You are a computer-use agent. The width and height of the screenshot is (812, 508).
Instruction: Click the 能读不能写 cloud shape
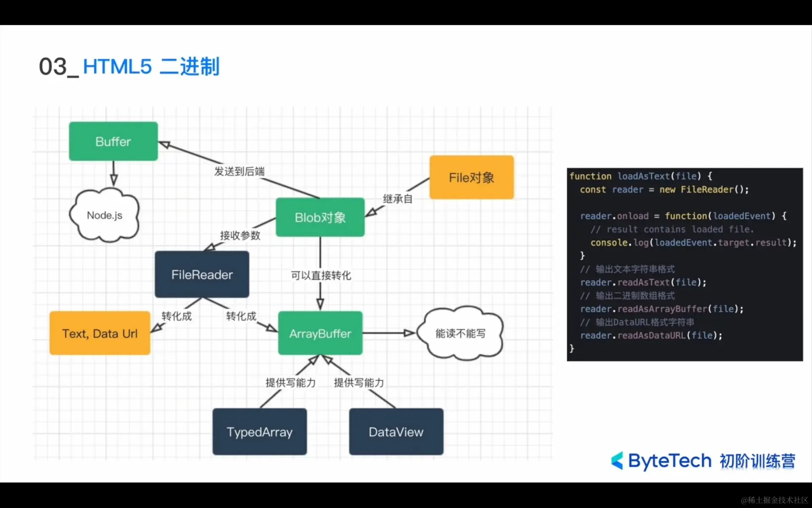coord(460,334)
